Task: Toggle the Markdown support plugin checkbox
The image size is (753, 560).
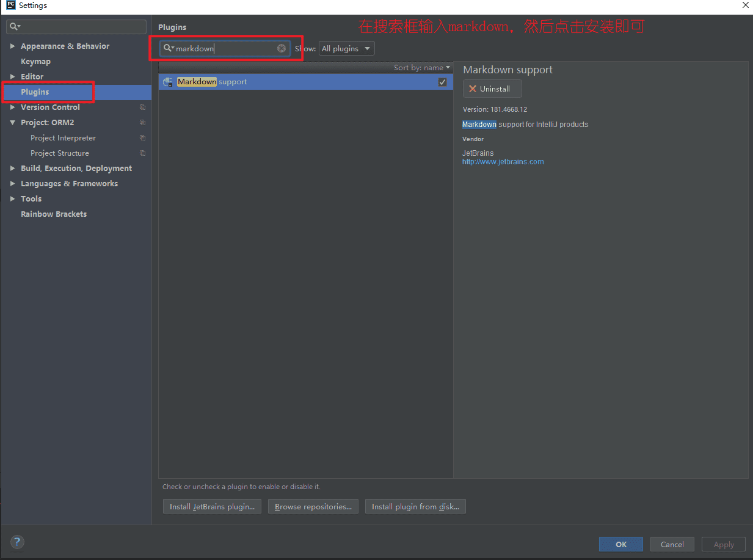Action: pyautogui.click(x=442, y=82)
